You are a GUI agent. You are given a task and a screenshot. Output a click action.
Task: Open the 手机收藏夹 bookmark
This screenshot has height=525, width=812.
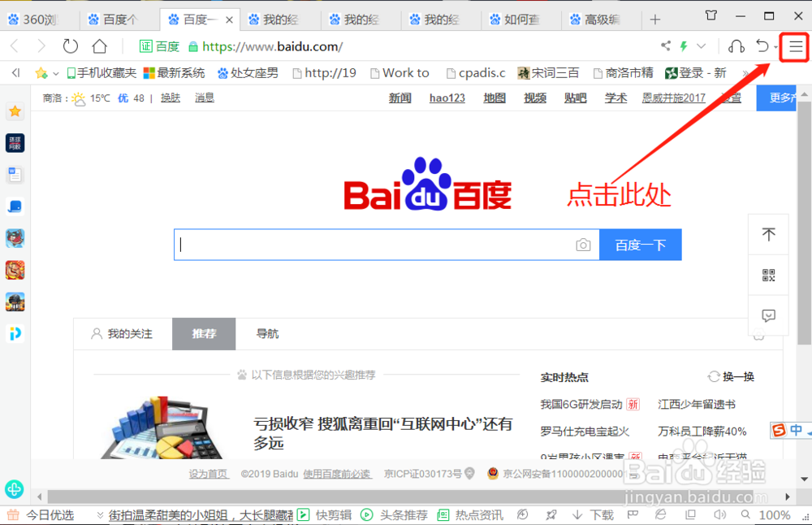pyautogui.click(x=101, y=73)
